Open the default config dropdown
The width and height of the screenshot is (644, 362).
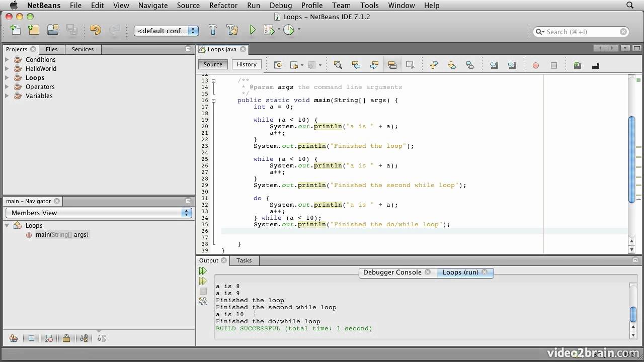point(166,31)
